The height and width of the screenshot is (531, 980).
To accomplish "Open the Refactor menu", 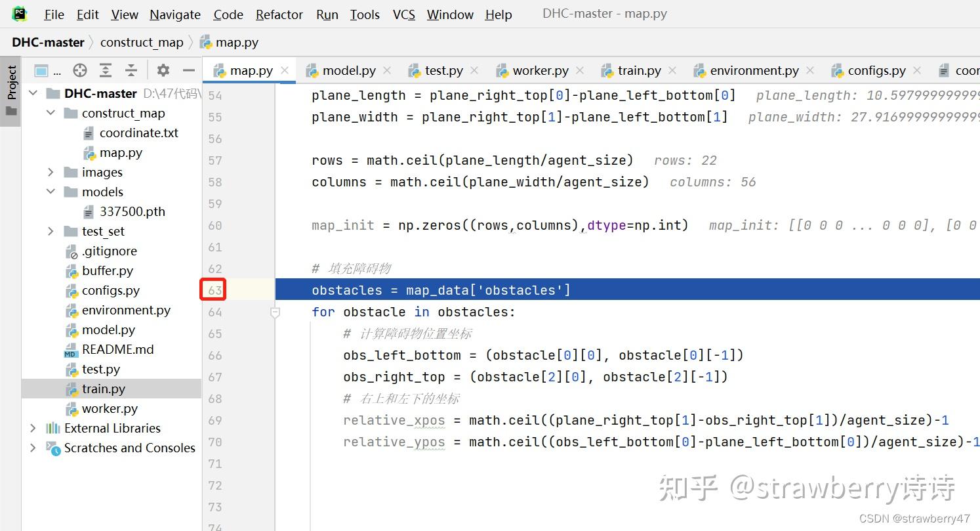I will point(279,14).
